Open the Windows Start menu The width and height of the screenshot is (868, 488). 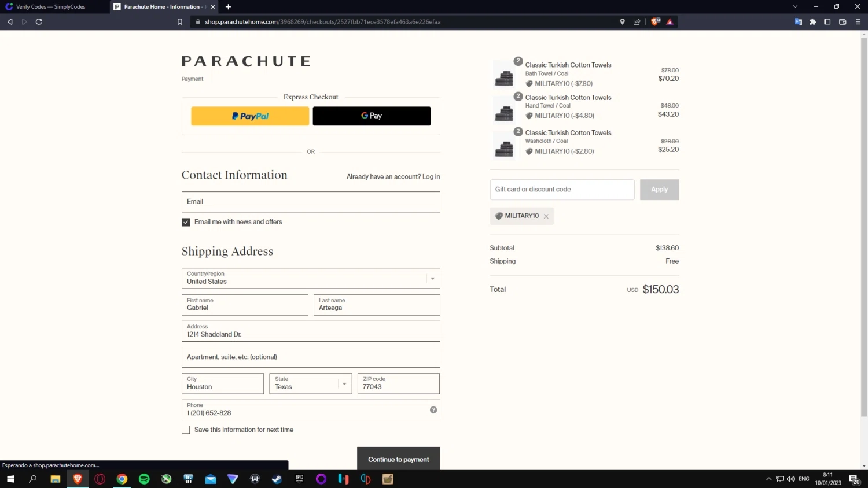click(10, 479)
